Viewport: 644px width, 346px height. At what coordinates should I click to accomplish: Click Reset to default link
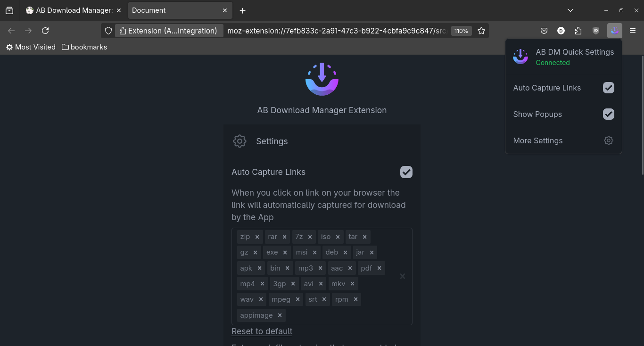point(262,331)
